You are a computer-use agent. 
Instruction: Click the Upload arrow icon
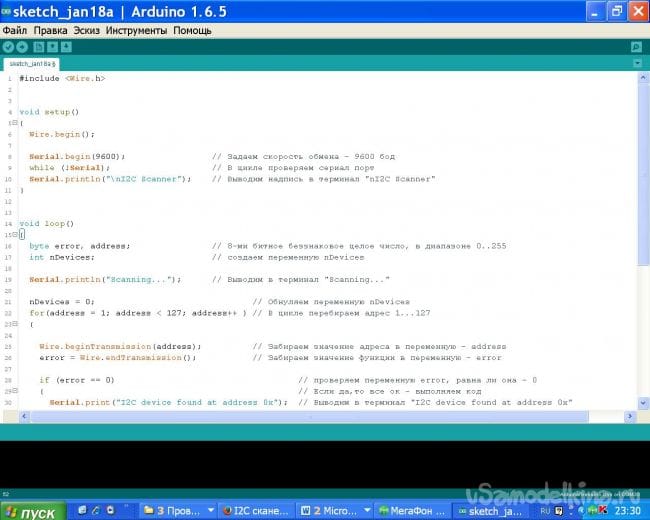(x=20, y=46)
